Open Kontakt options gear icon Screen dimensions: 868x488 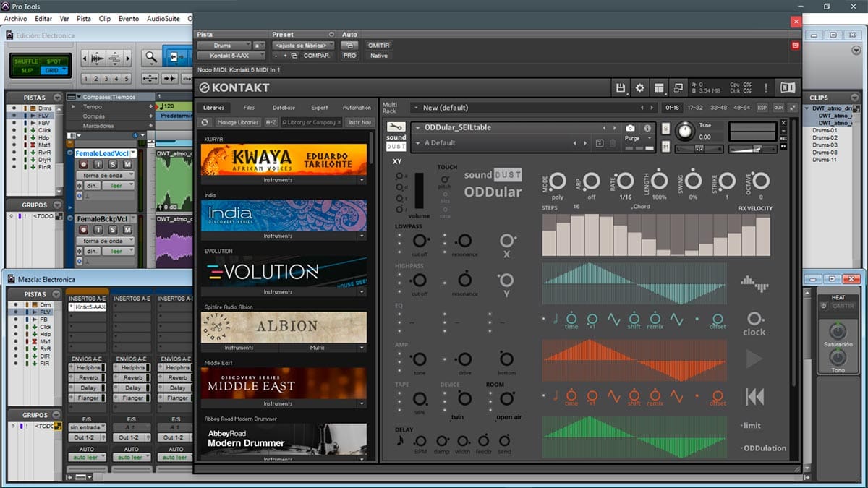639,87
